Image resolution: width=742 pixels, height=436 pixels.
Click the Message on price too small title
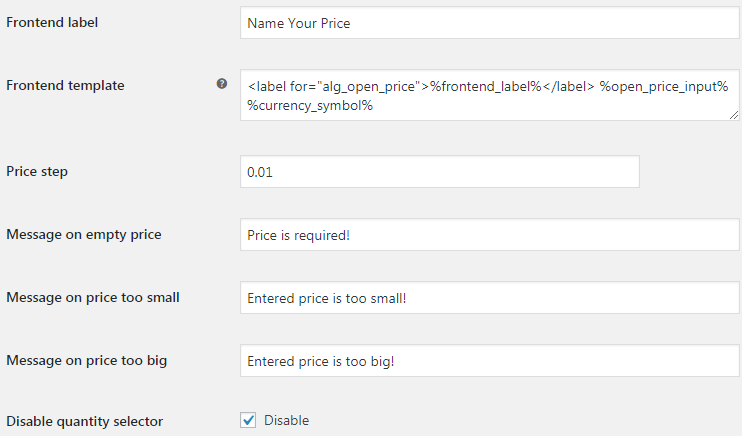(93, 297)
